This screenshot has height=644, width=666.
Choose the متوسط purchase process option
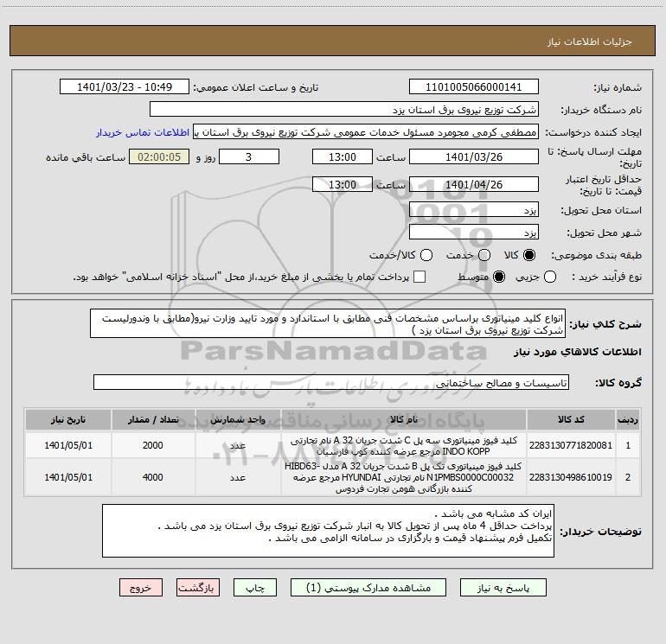click(499, 277)
